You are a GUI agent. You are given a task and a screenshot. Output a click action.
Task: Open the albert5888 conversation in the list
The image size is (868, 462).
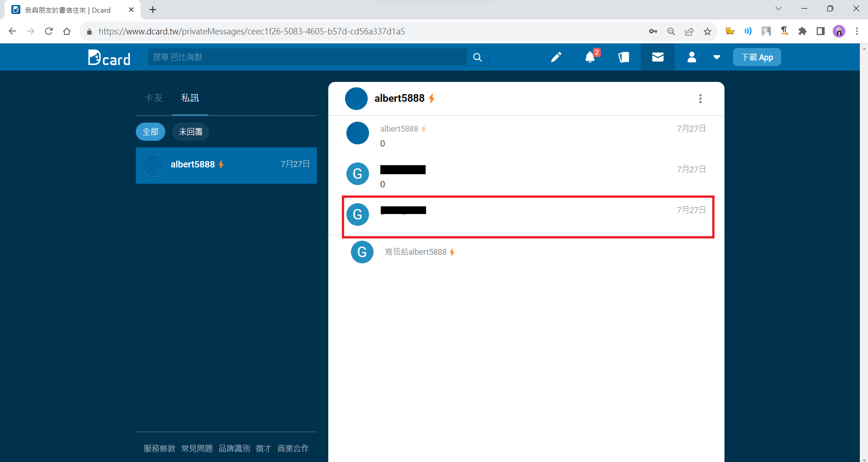226,165
